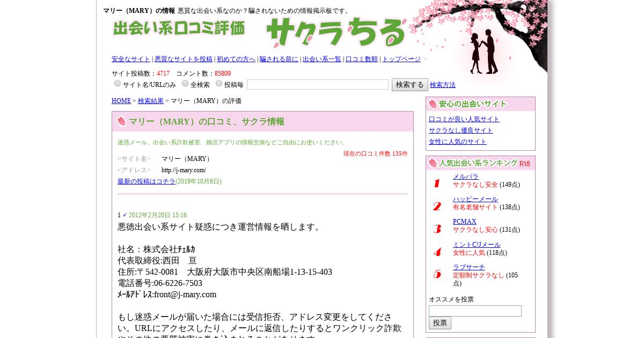The height and width of the screenshot is (338, 644).
Task: Open 悪質なサイトを投稿 menu link
Action: click(x=184, y=59)
